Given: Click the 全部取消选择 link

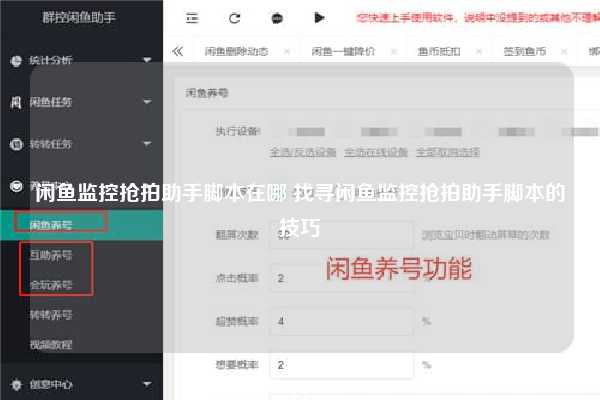Looking at the screenshot, I should coord(448,152).
